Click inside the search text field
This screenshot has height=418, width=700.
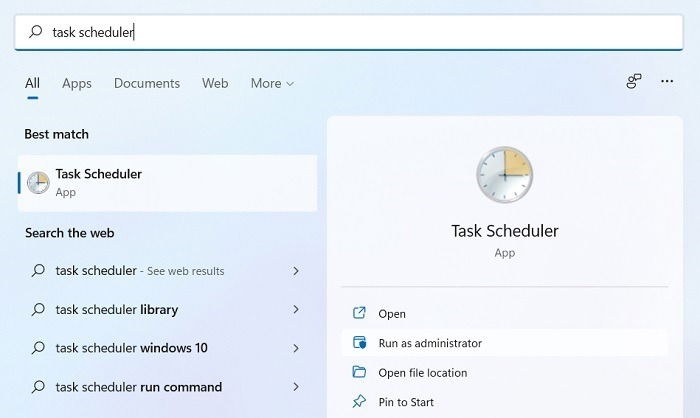pos(349,32)
